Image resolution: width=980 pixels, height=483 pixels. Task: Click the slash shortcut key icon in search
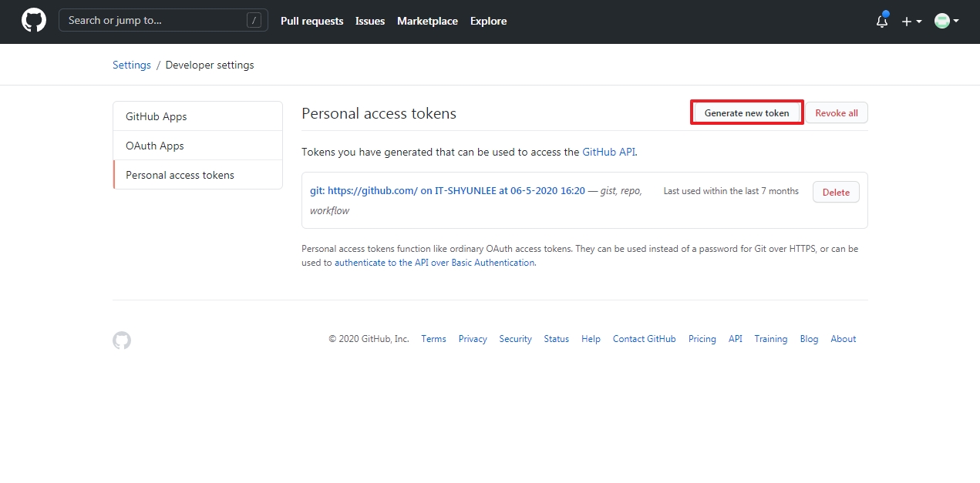click(x=254, y=21)
